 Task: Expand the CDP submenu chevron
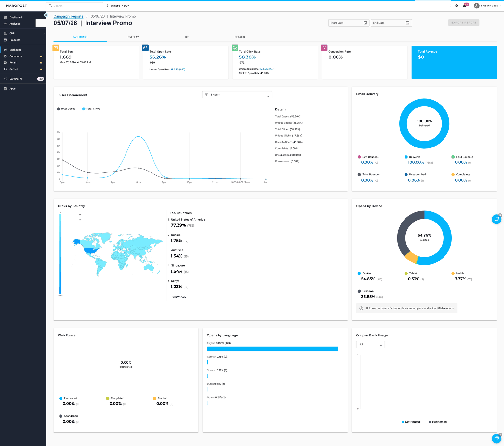(44, 33)
